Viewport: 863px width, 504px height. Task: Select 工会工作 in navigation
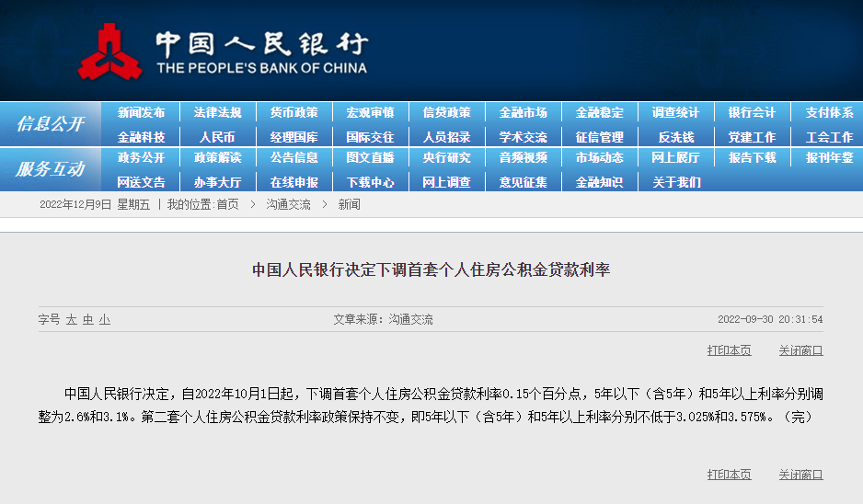coord(830,137)
